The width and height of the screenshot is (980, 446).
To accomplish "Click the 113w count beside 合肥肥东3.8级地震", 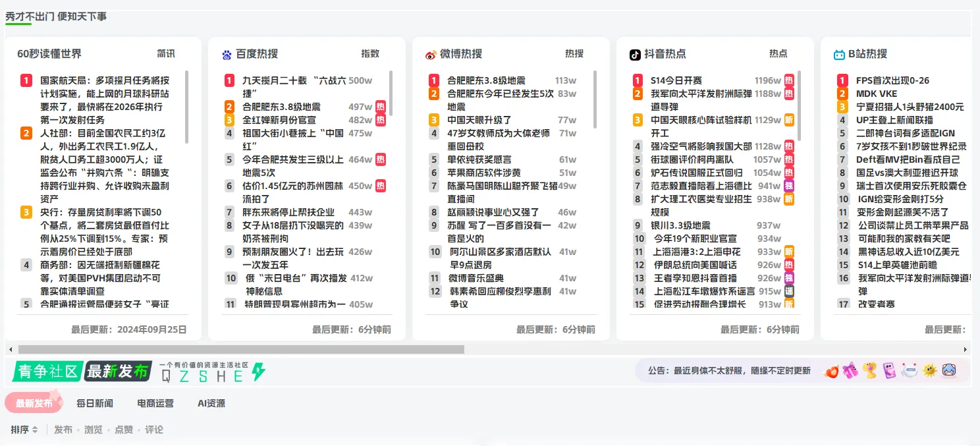I will click(566, 80).
